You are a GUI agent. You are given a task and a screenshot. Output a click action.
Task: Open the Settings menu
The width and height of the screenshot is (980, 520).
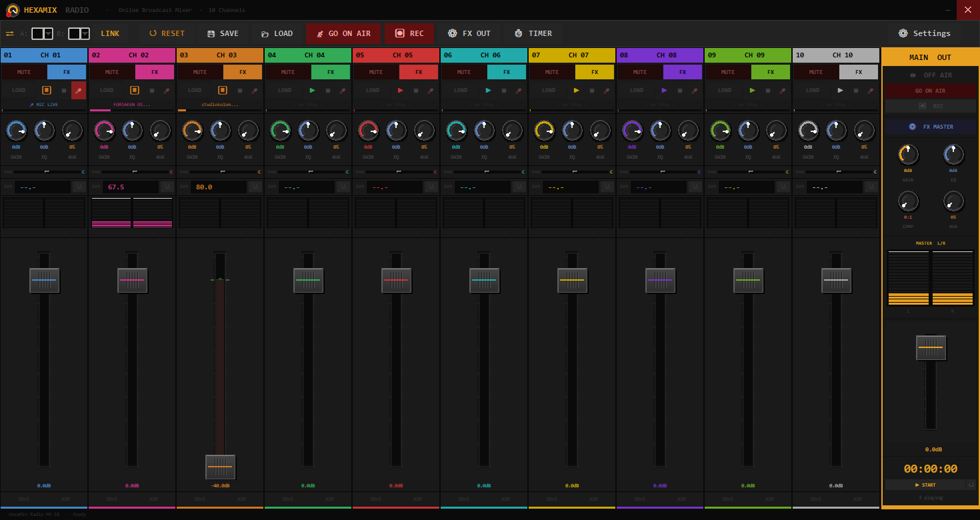pyautogui.click(x=925, y=33)
